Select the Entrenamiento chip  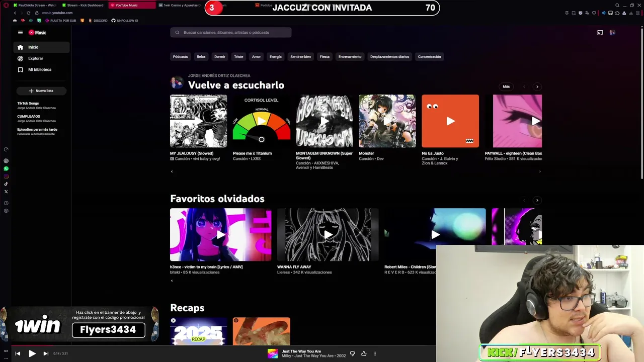coord(350,57)
